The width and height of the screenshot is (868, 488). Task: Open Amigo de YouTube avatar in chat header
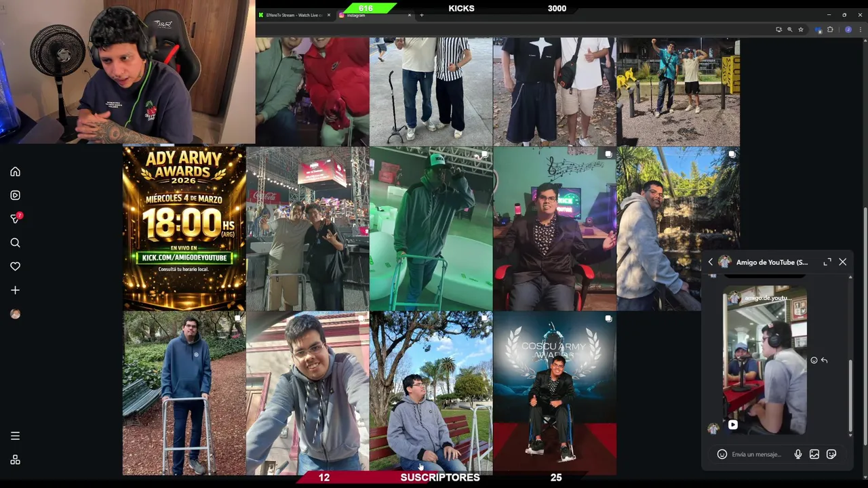(724, 262)
